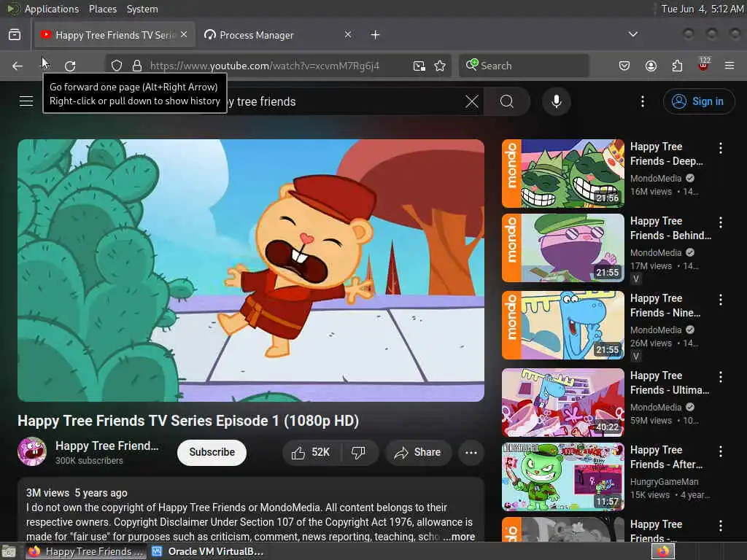Close the Happy Tree Friends tab
The width and height of the screenshot is (747, 560).
184,35
